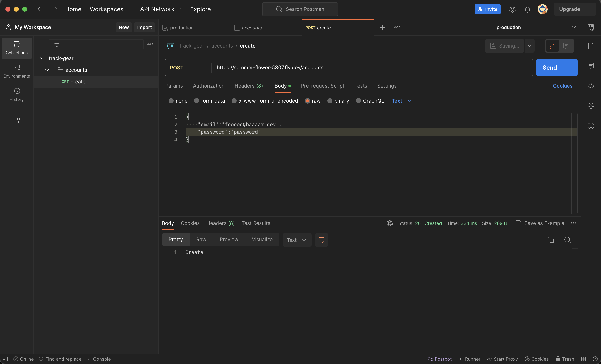The height and width of the screenshot is (364, 601).
Task: Open tab options three-dots menu
Action: [397, 27]
